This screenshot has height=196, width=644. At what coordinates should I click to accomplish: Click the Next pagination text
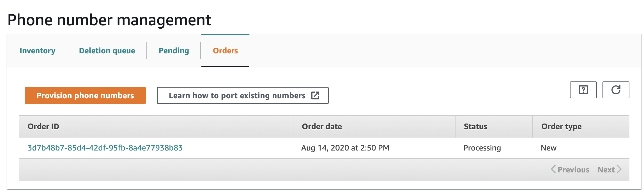606,170
